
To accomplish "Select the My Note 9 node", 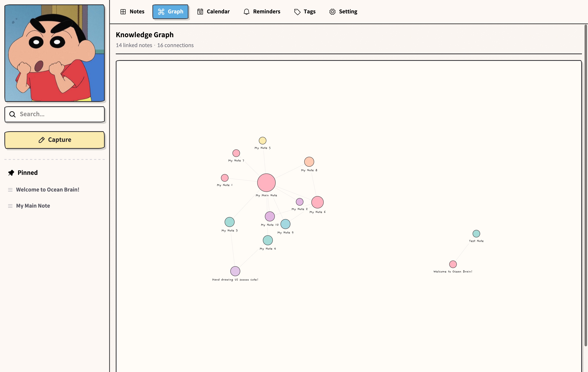I will (285, 224).
